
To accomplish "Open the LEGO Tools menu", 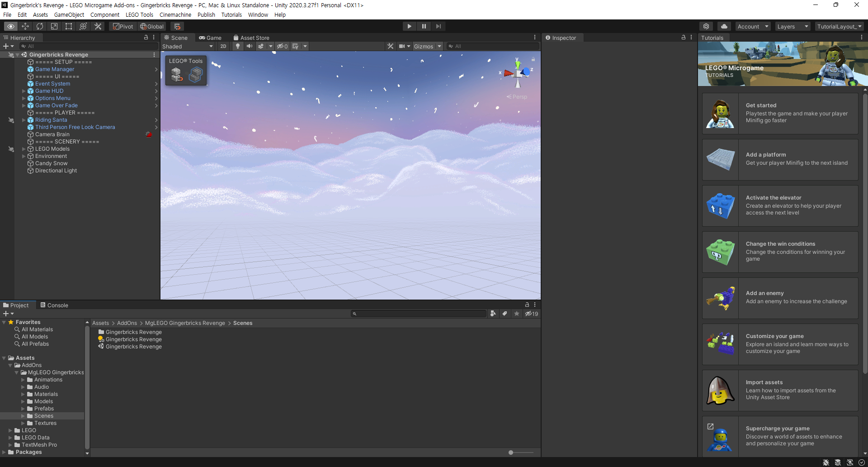I will [139, 14].
